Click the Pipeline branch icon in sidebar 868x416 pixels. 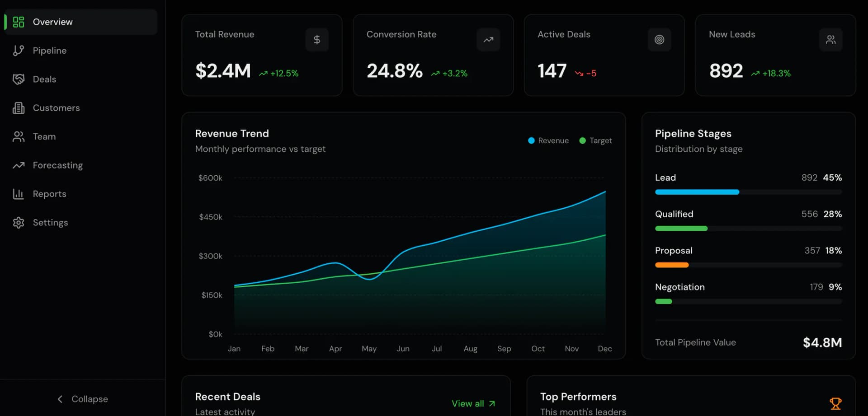click(19, 51)
